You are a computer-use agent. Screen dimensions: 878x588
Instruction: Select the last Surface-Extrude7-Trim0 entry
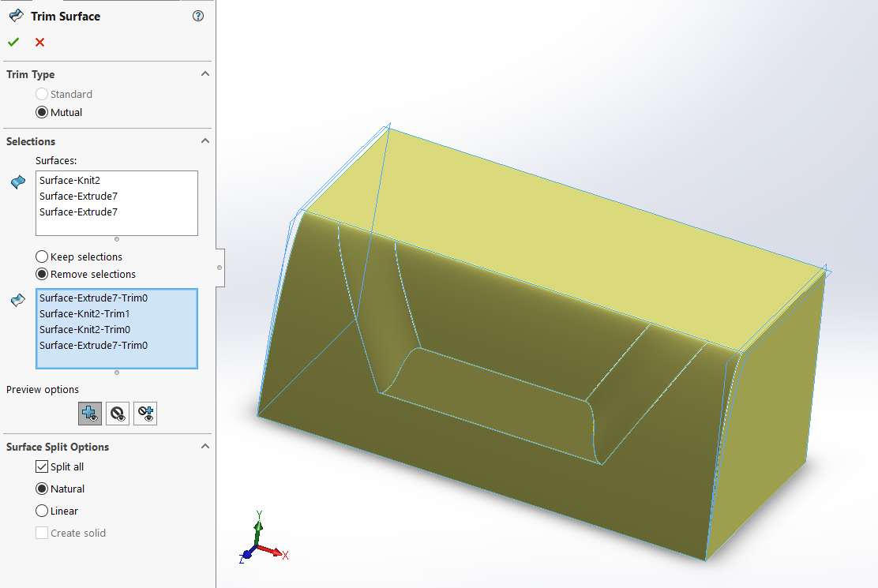point(117,345)
